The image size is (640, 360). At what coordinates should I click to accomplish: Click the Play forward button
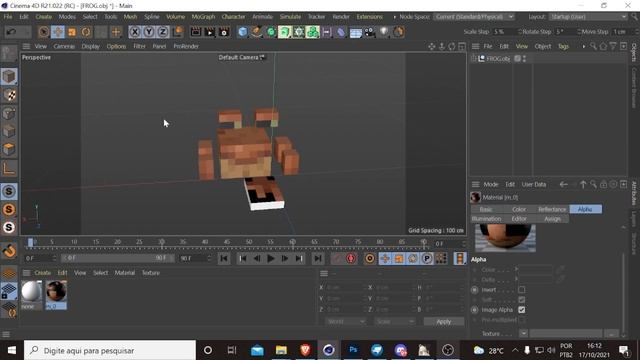tap(271, 258)
